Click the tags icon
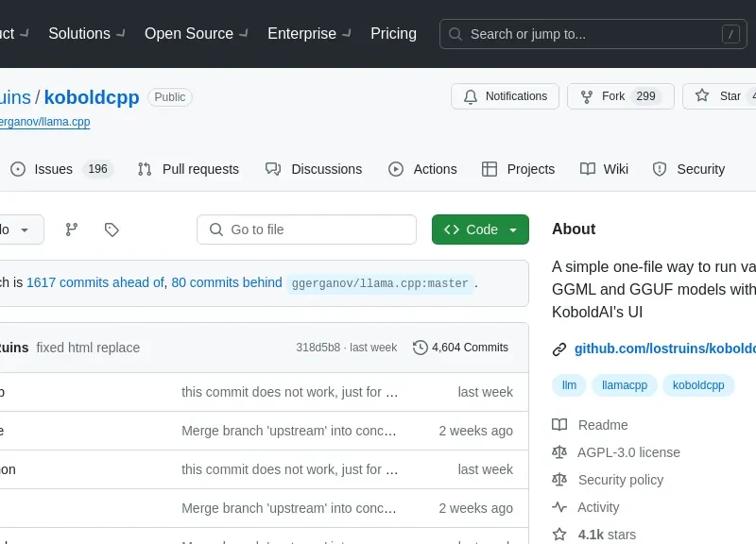Screen dimensions: 756x544 point(112,229)
